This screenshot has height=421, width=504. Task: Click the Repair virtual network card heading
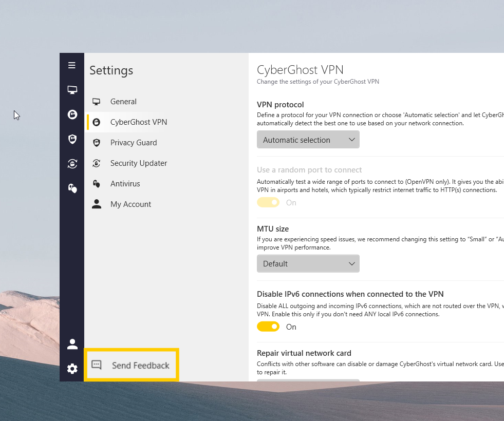point(304,353)
